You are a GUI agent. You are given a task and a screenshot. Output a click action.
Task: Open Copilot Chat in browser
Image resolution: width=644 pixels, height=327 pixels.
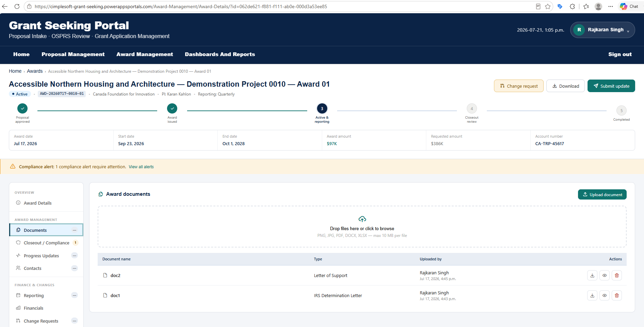pyautogui.click(x=629, y=6)
